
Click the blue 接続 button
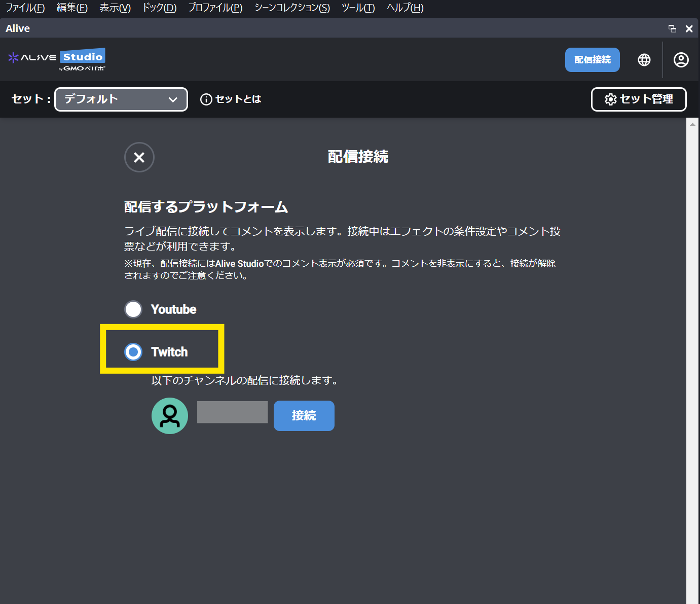[304, 416]
